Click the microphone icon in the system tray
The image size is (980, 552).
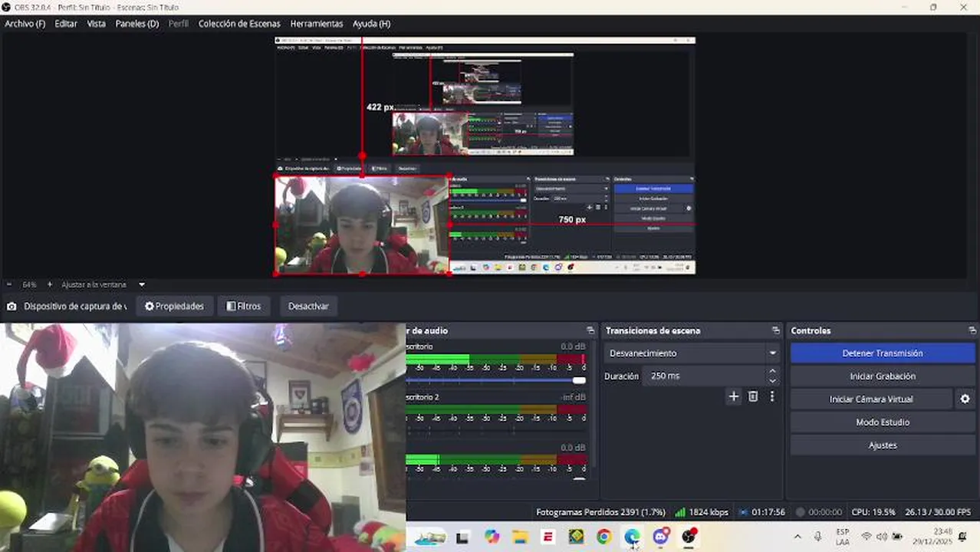coord(818,537)
